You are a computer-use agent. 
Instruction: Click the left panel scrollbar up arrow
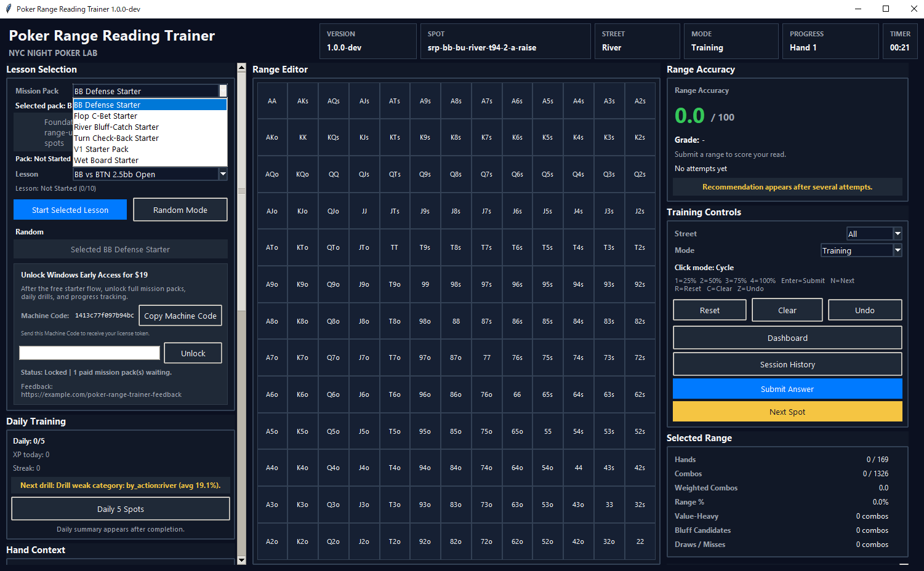[x=241, y=67]
